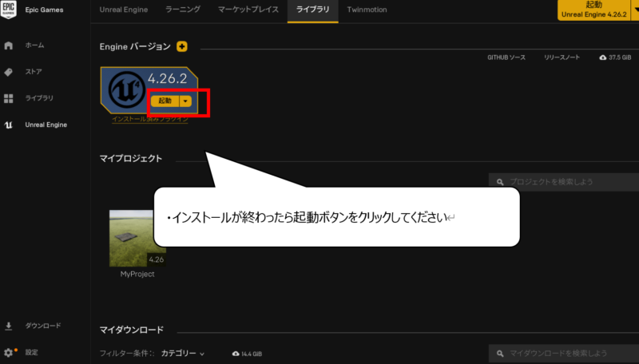Image resolution: width=639 pixels, height=364 pixels.
Task: Click the Unreal Engine 4.26.2 logo
Action: click(x=126, y=89)
